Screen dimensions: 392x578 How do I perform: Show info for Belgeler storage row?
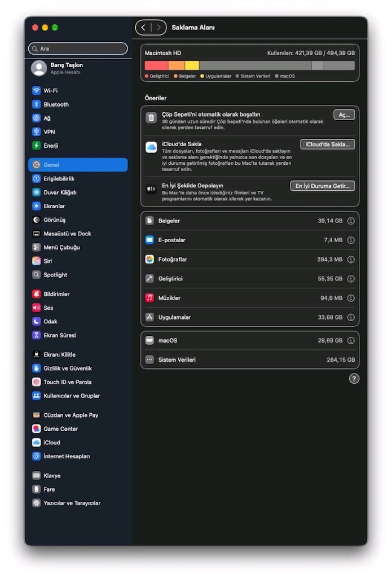point(351,221)
